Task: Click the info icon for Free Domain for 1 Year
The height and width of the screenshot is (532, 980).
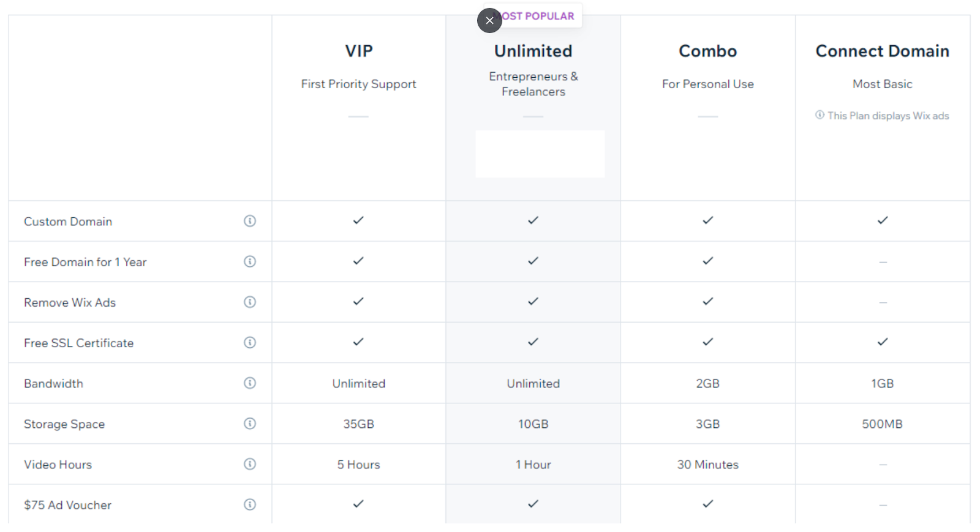Action: (x=250, y=261)
